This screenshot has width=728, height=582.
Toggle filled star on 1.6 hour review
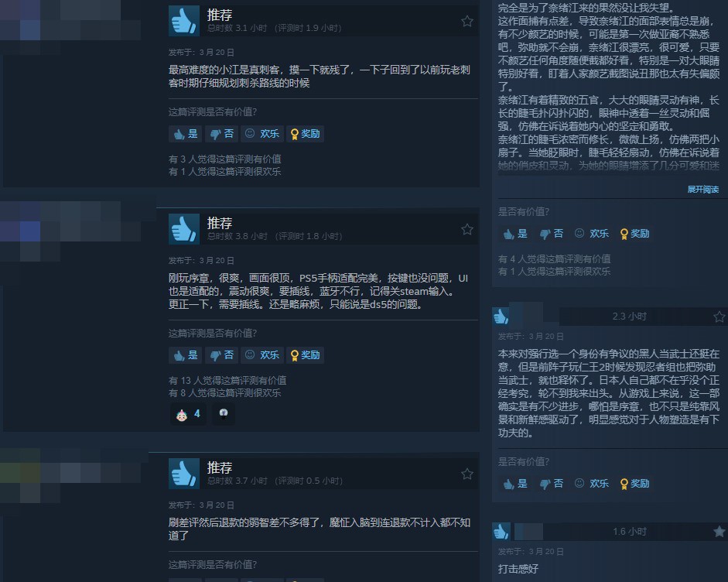click(719, 532)
